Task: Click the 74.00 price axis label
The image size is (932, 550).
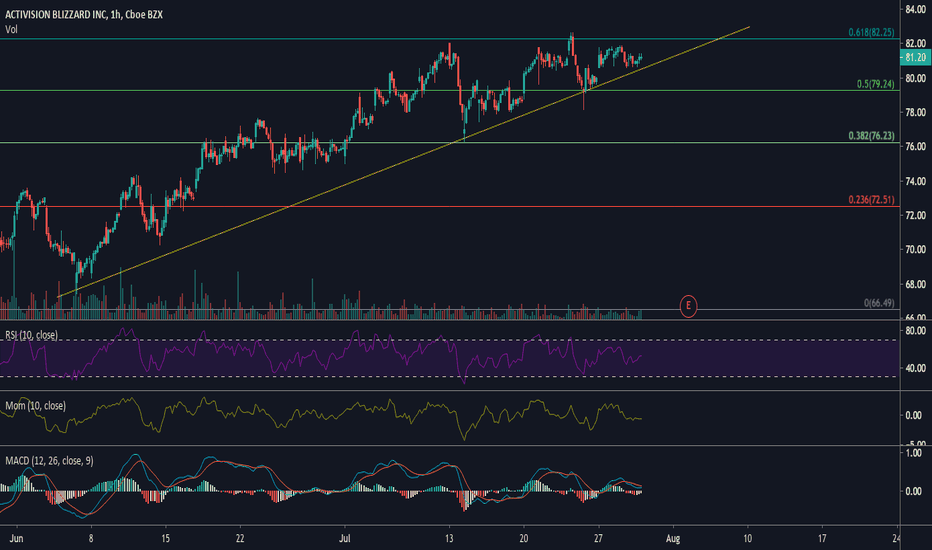Action: click(x=915, y=181)
